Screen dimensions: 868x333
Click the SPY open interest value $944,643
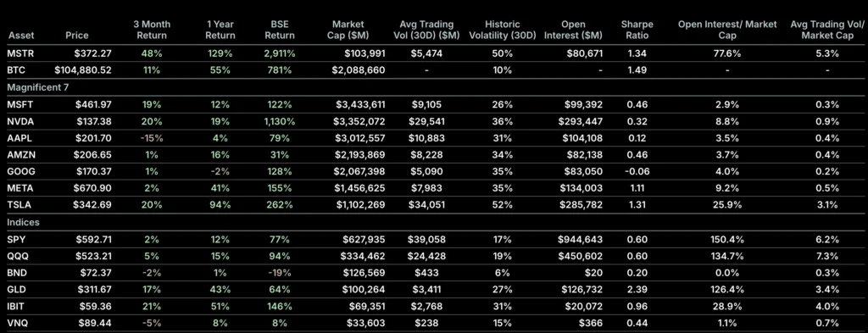(580, 240)
